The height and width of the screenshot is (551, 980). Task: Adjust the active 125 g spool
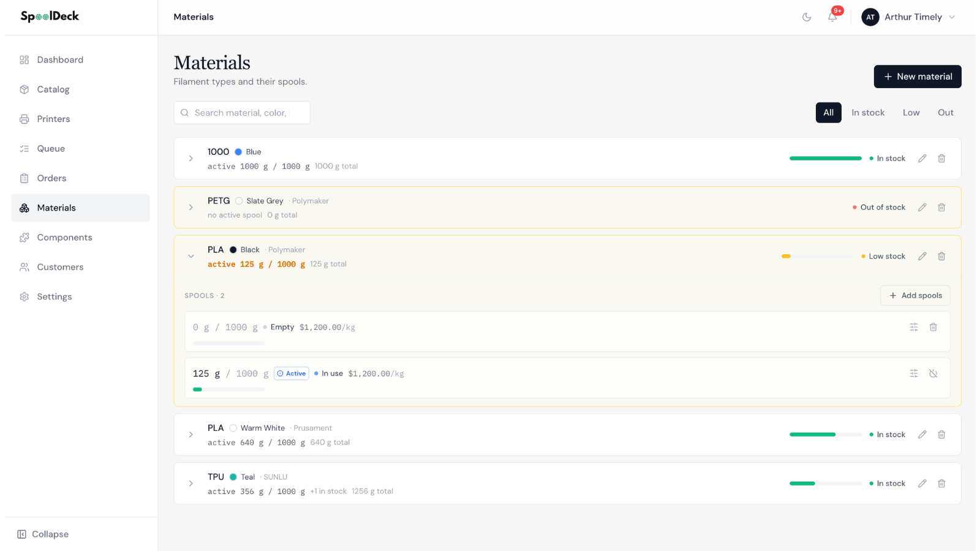[x=914, y=373]
